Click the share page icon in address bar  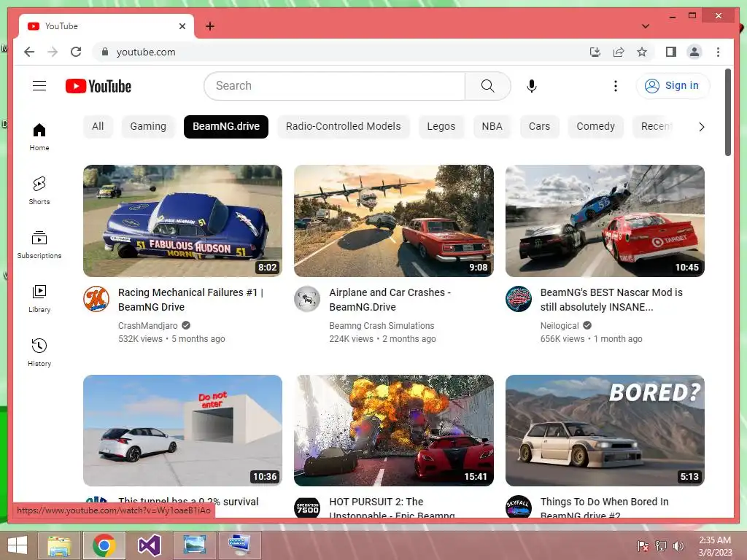pos(619,52)
